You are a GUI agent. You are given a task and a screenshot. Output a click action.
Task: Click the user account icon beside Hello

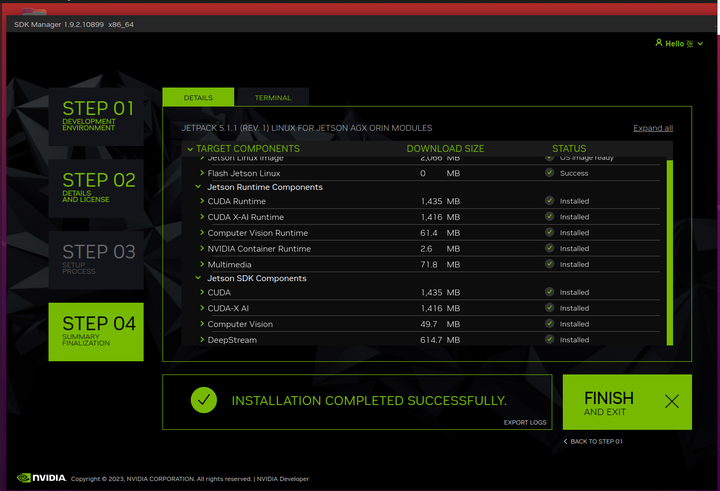point(659,43)
